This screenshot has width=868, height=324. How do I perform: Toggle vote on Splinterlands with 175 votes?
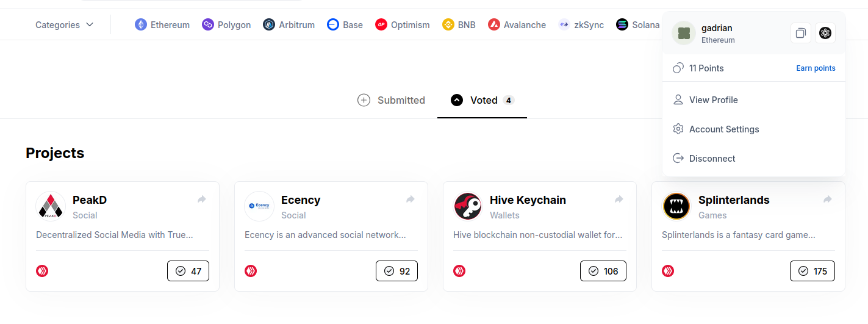(x=812, y=271)
